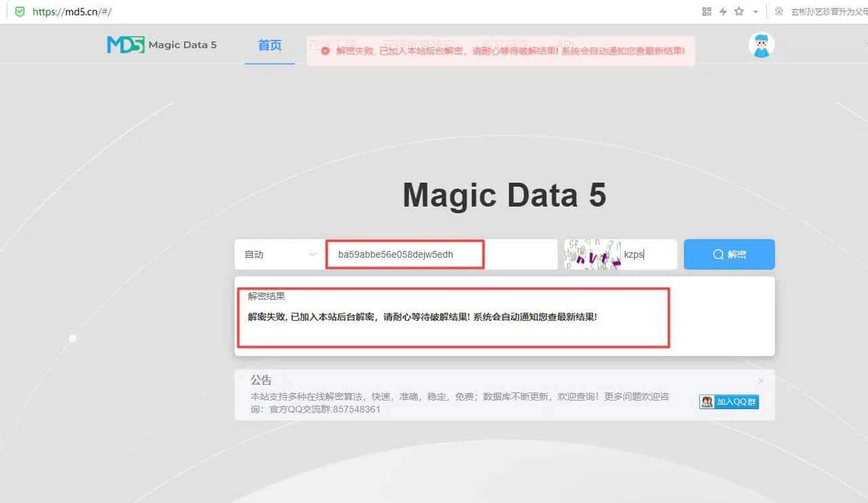Open the 自动 algorithm dropdown
Screen dimensions: 868x503
coord(278,254)
